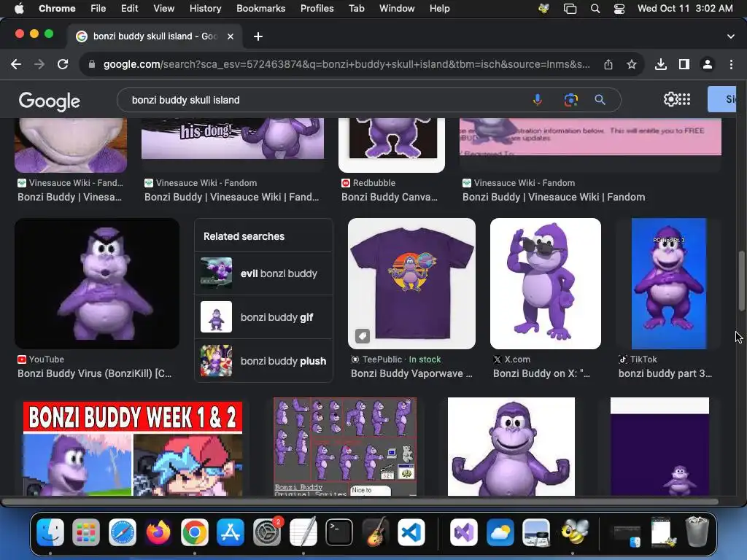Open Chrome downloads icon

(661, 64)
